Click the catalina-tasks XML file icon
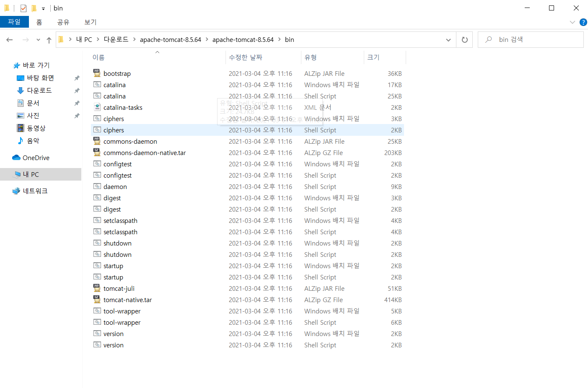This screenshot has width=588, height=388. tap(97, 107)
